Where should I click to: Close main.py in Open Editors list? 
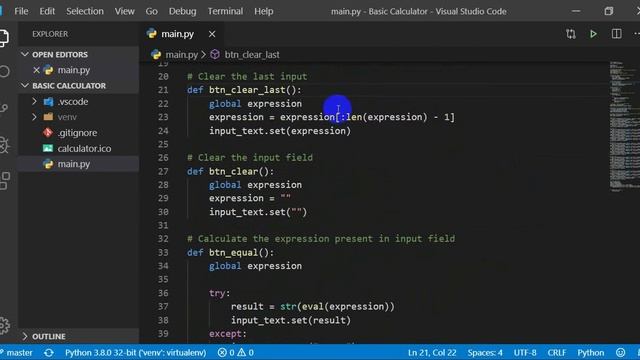coord(36,70)
